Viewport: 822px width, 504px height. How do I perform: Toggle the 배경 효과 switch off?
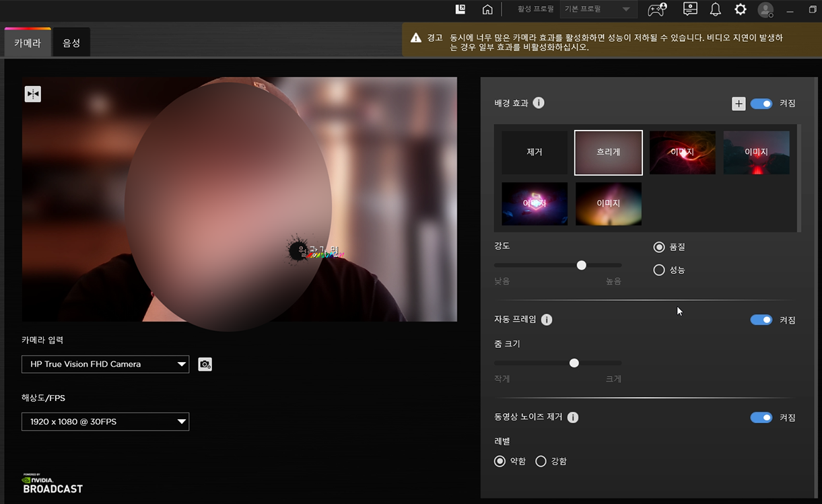coord(761,104)
